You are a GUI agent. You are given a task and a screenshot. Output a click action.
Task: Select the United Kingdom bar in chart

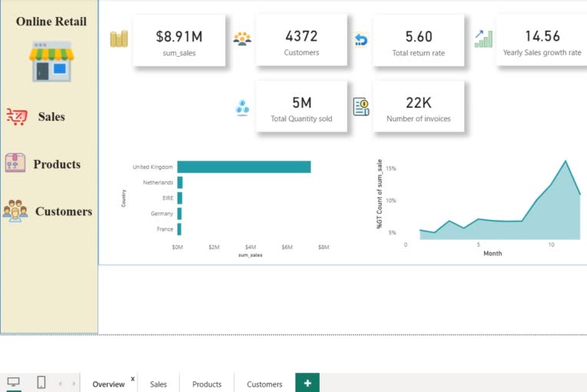(244, 167)
